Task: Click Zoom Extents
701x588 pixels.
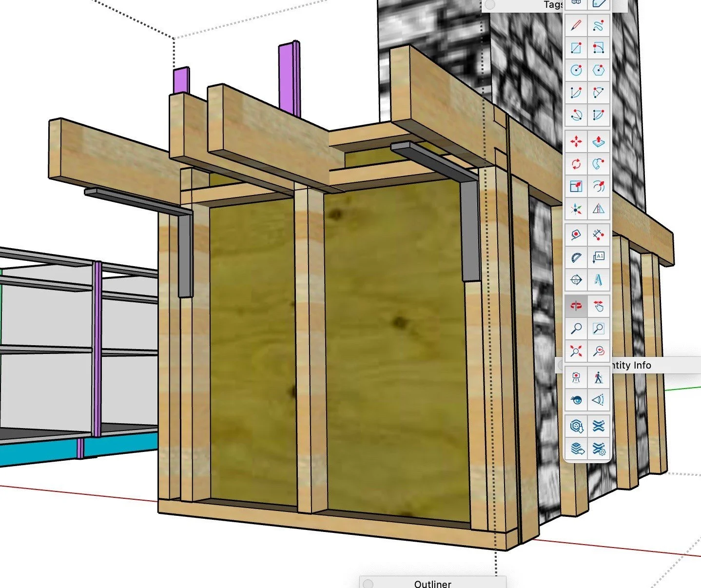Action: coord(576,351)
